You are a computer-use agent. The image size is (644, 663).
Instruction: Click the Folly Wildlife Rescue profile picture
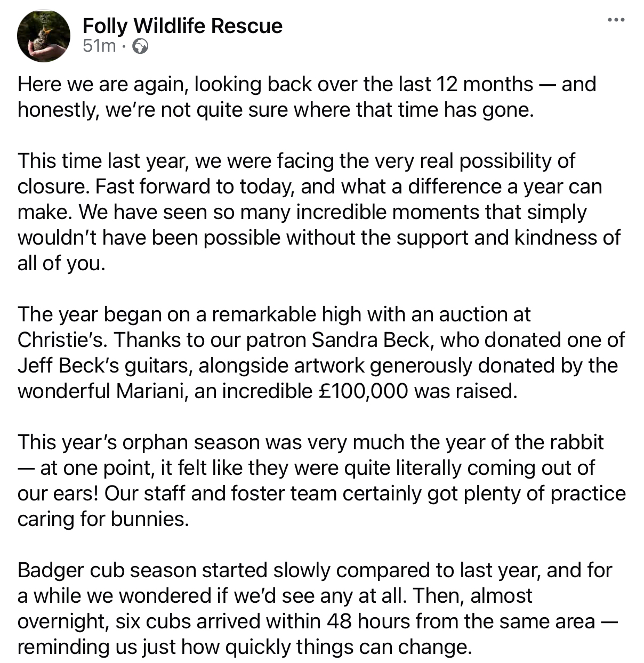(x=44, y=36)
